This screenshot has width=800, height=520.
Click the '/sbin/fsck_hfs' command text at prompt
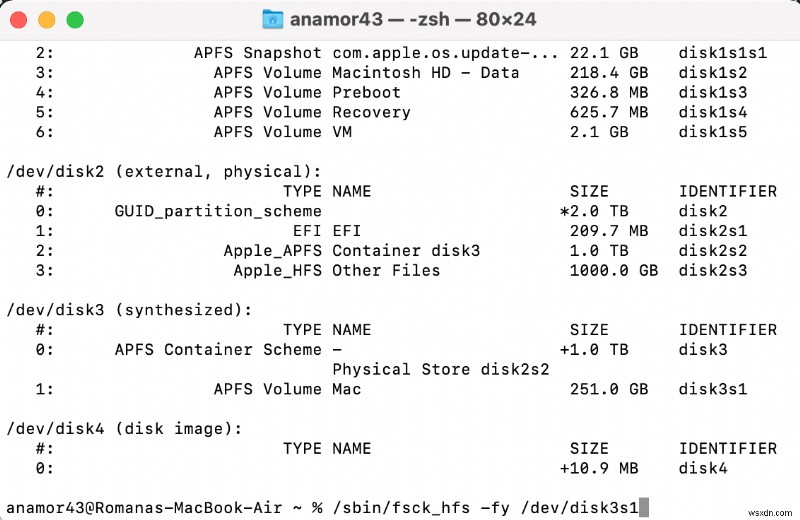391,508
